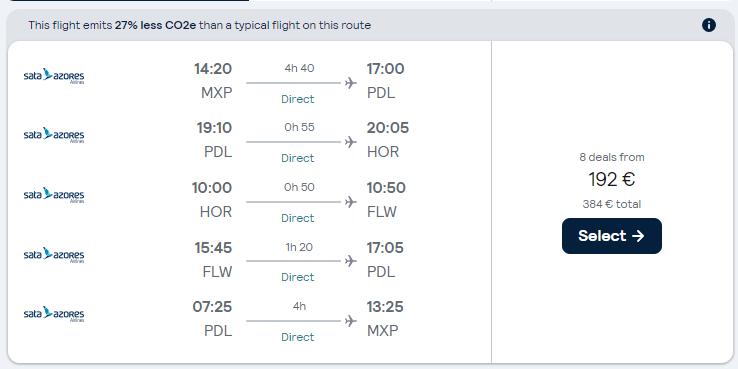The height and width of the screenshot is (369, 738).
Task: Open the CO2e emissions info icon
Action: click(x=708, y=25)
